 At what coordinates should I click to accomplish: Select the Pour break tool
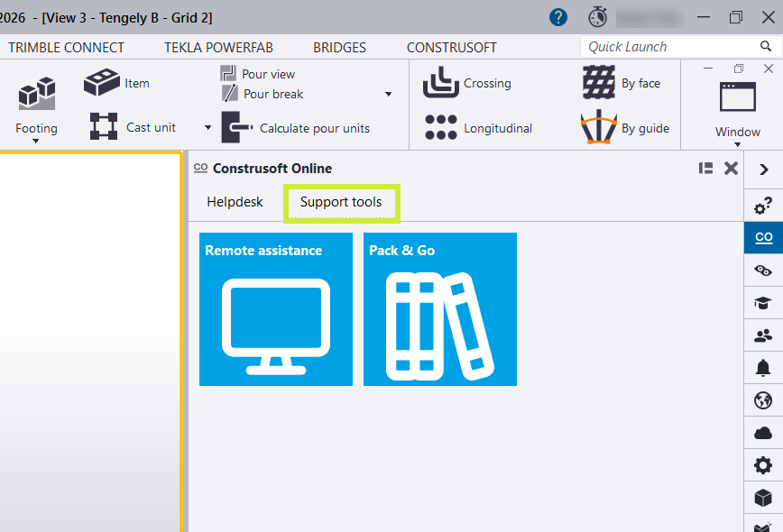pos(263,94)
